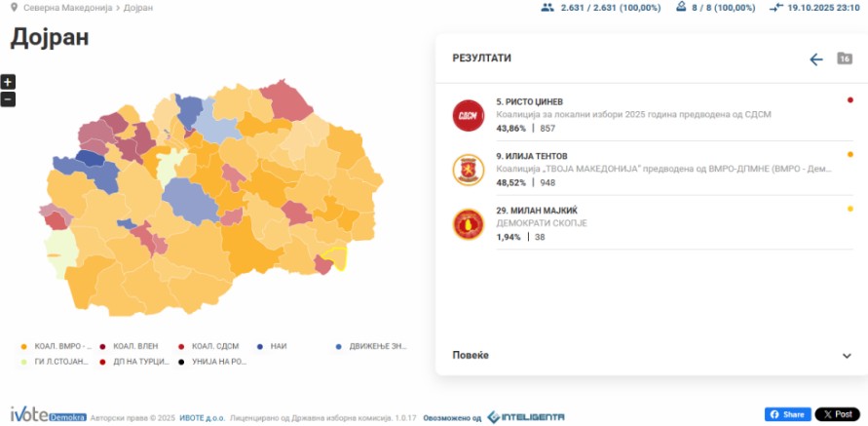Click the X Post button
Viewport: 868px width, 426px height.
(x=837, y=414)
